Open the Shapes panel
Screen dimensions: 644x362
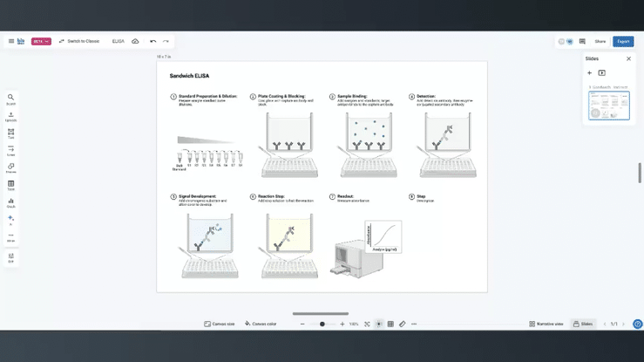[x=10, y=168]
